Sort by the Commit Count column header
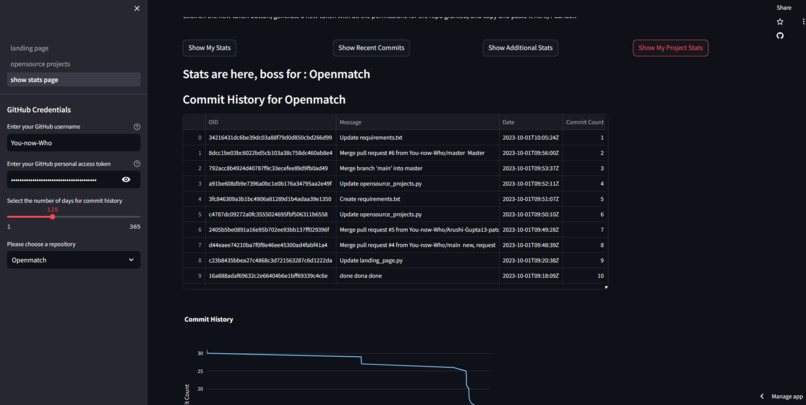 pos(585,122)
